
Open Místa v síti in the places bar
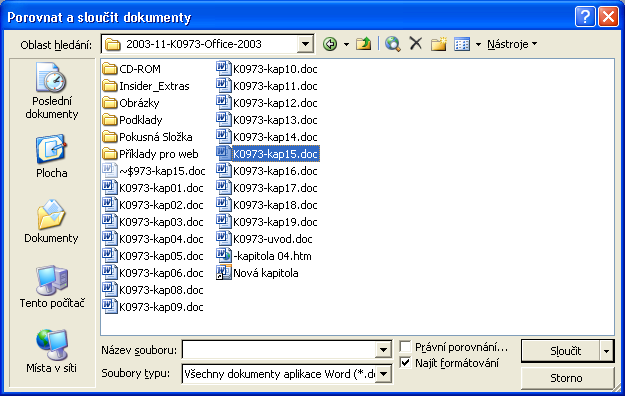[51, 351]
